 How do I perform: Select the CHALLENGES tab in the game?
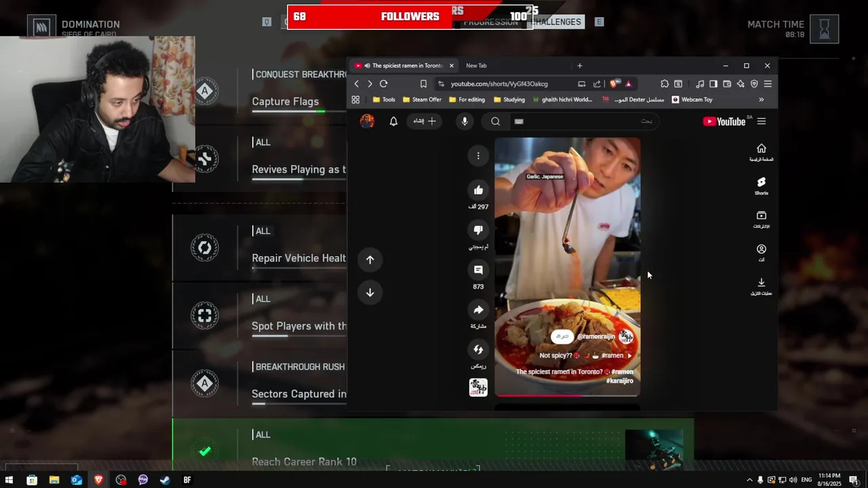[556, 22]
